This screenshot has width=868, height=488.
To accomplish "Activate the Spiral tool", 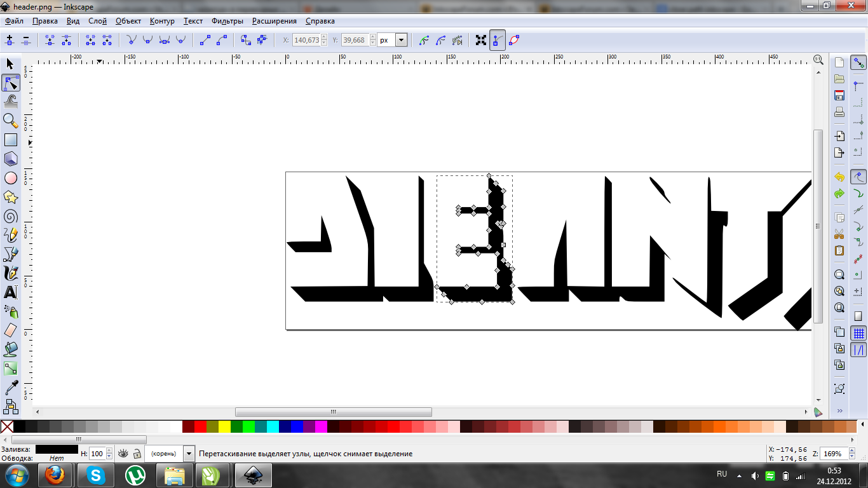I will click(10, 216).
